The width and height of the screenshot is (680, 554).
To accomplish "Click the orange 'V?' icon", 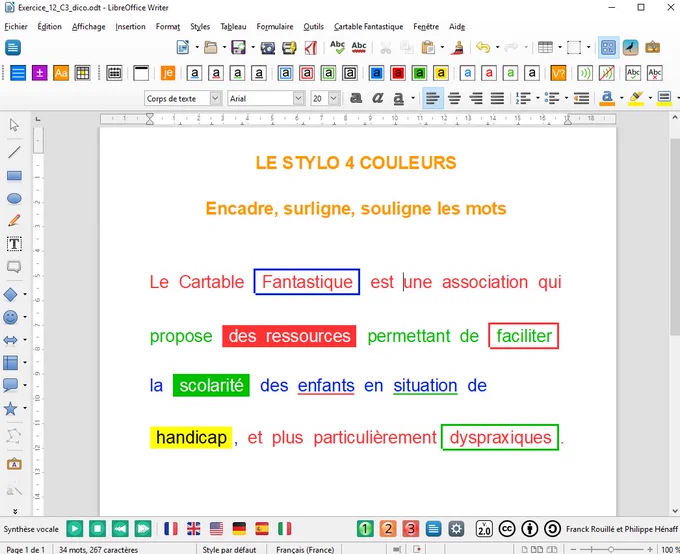I will [558, 73].
